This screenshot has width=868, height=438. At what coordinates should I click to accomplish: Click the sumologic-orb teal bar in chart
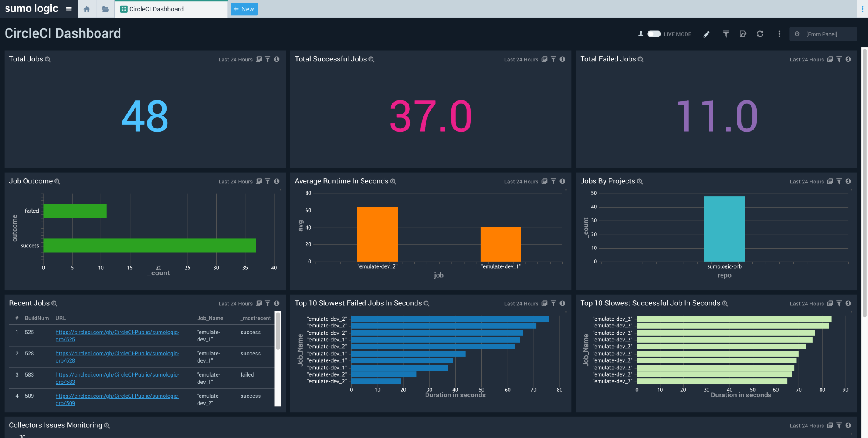[724, 229]
